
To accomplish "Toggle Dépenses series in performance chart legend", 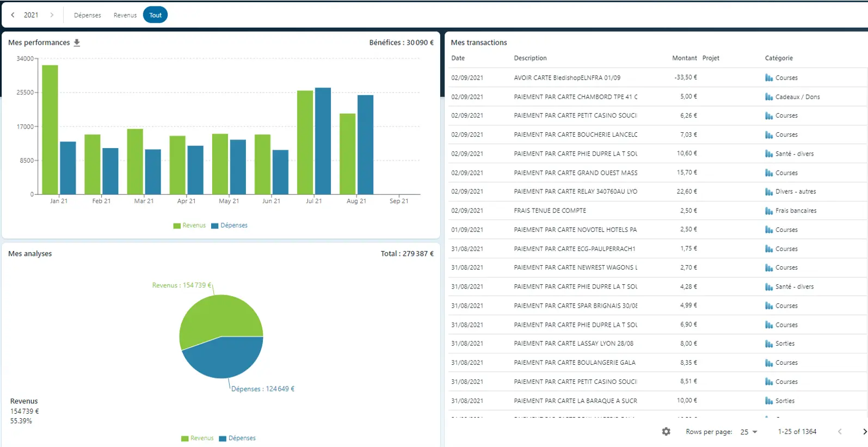I will pos(229,225).
